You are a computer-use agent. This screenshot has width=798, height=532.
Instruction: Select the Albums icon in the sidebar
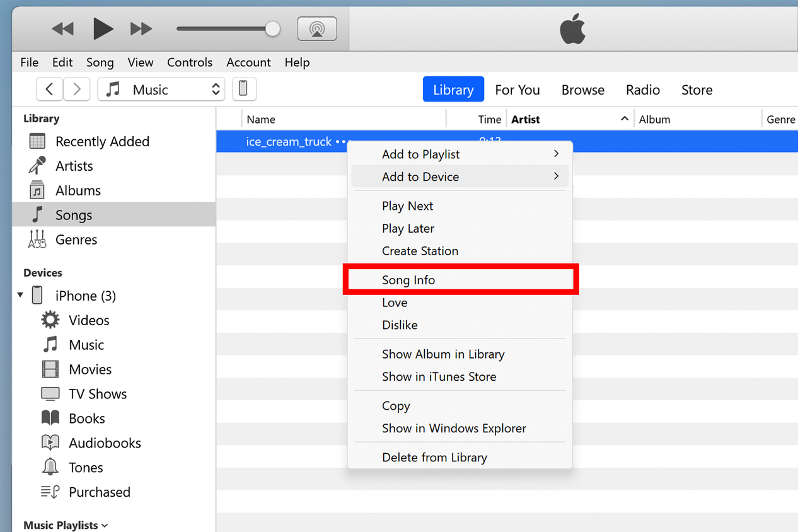(37, 190)
